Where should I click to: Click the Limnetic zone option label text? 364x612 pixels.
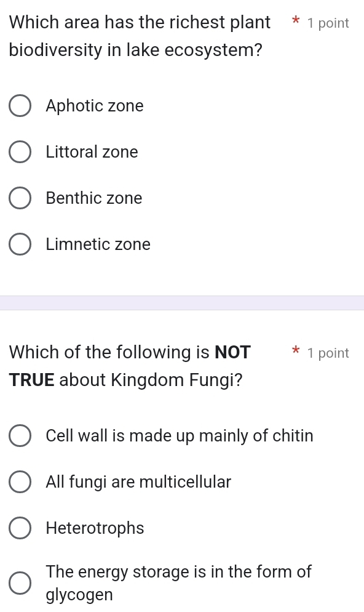click(x=98, y=244)
